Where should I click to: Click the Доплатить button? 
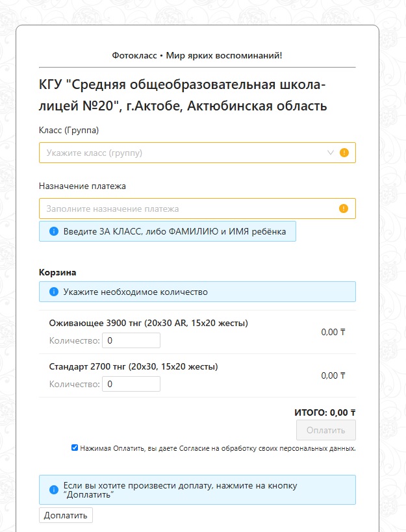[66, 515]
